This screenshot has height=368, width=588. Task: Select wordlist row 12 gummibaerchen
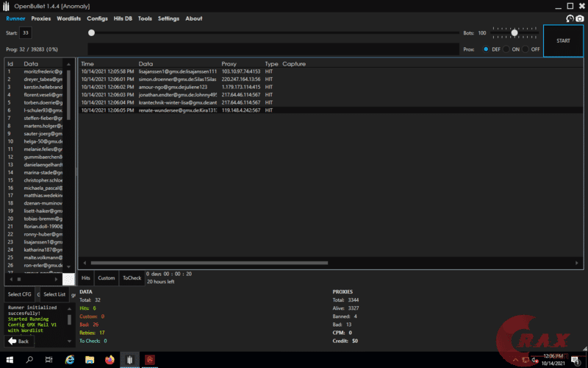click(35, 157)
